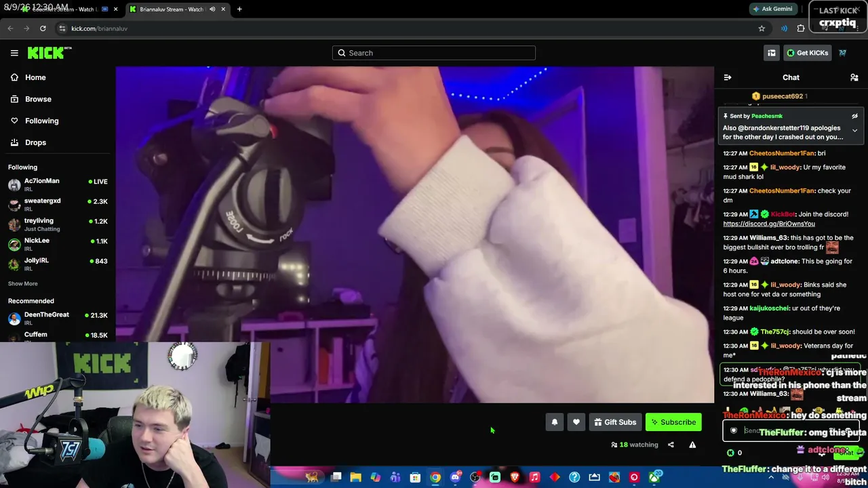This screenshot has width=868, height=488.
Task: Reload the page
Action: coord(43,28)
